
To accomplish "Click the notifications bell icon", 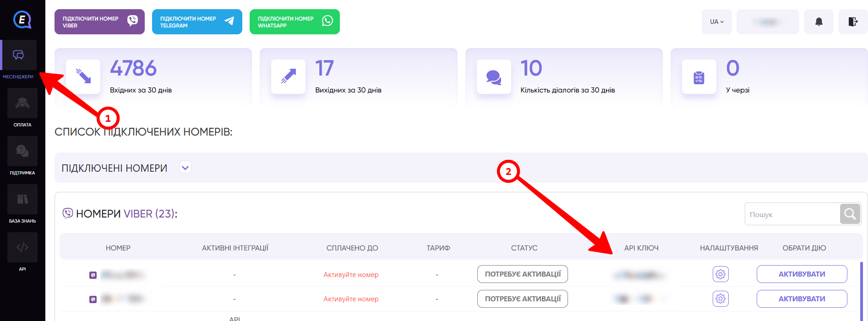I will (x=819, y=22).
